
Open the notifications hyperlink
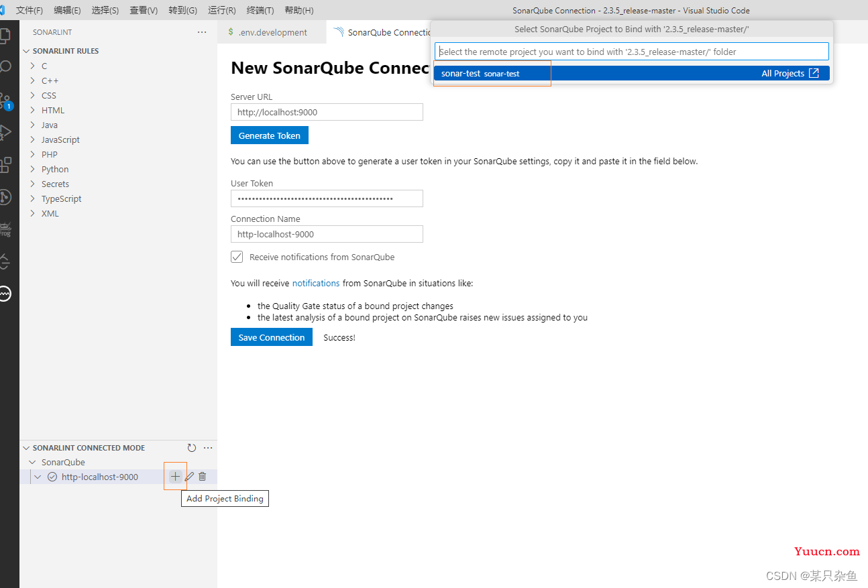coord(316,284)
